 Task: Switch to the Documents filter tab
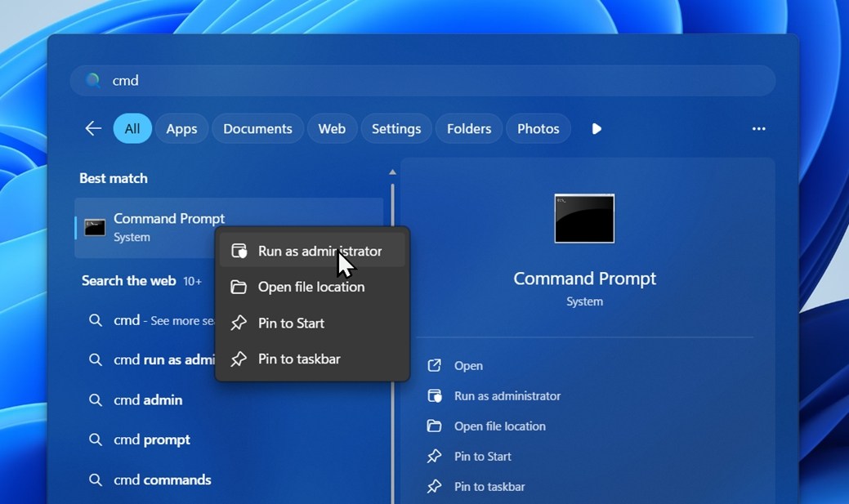(x=257, y=128)
